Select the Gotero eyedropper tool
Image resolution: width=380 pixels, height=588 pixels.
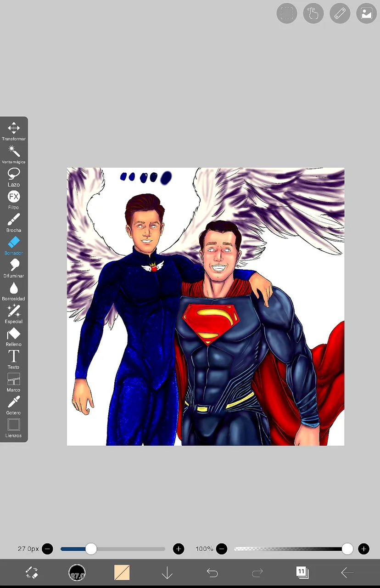(14, 405)
